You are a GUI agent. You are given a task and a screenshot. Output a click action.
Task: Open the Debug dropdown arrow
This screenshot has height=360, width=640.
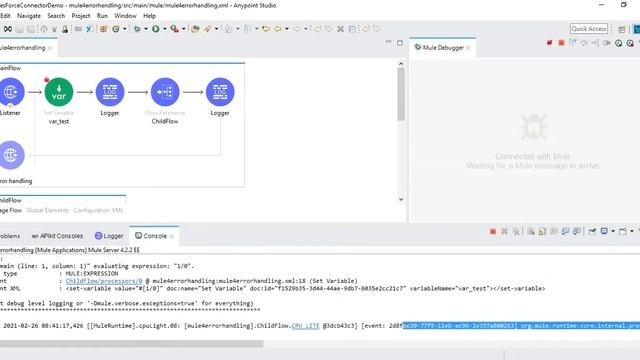pos(146,29)
